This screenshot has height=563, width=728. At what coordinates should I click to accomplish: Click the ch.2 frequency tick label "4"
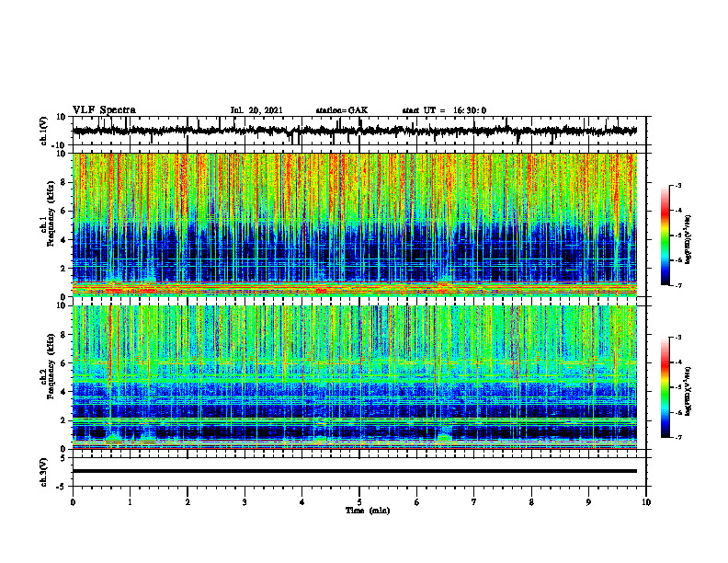(x=63, y=392)
